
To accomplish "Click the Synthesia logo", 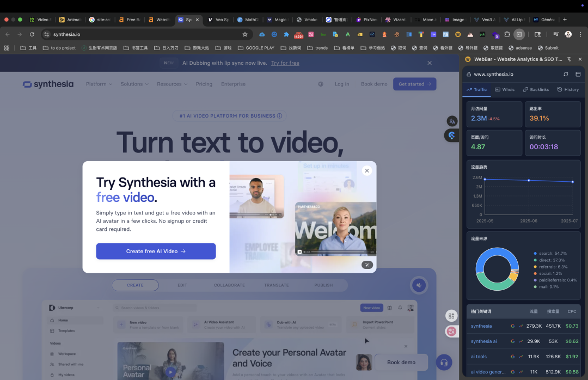I will pos(48,84).
